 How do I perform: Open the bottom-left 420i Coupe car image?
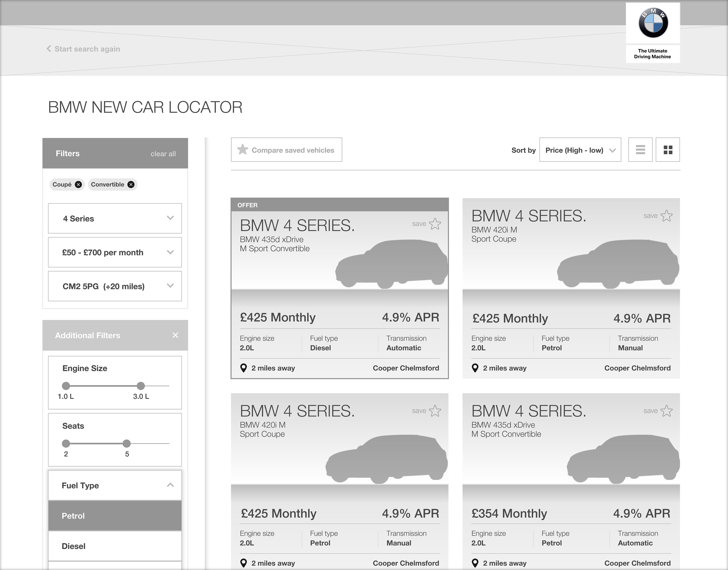point(387,459)
